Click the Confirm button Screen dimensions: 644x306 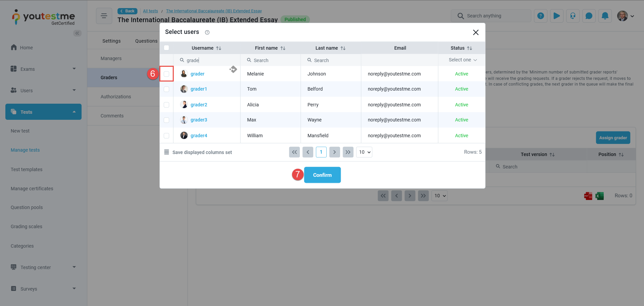(x=322, y=175)
